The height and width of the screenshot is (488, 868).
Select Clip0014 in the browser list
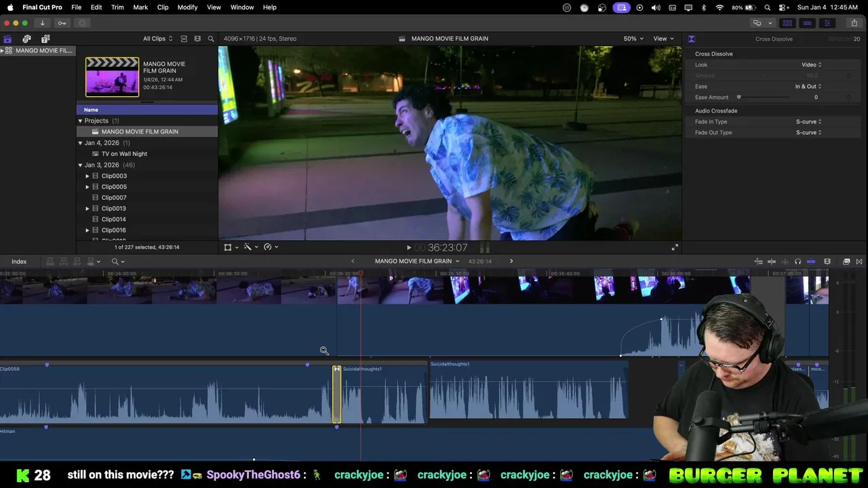coord(114,220)
